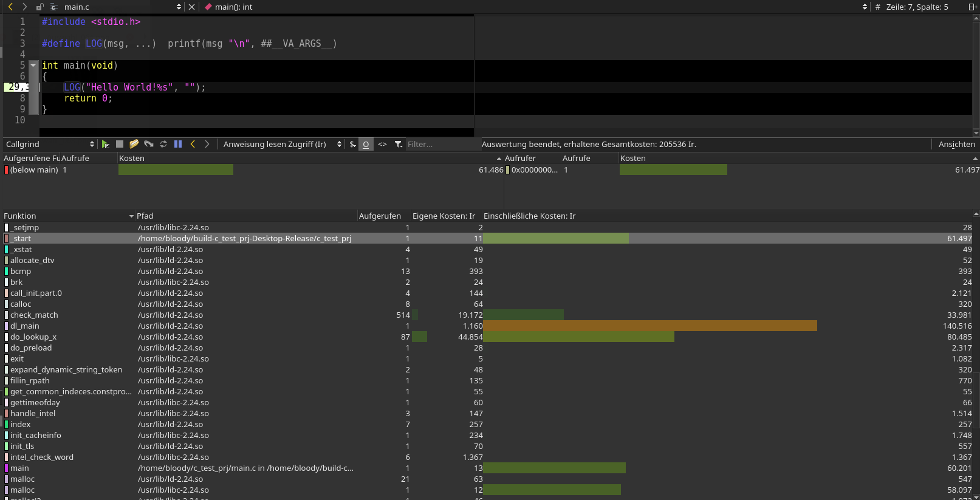
Task: Click the do_lookup_x inclusive cost bar
Action: coord(579,337)
